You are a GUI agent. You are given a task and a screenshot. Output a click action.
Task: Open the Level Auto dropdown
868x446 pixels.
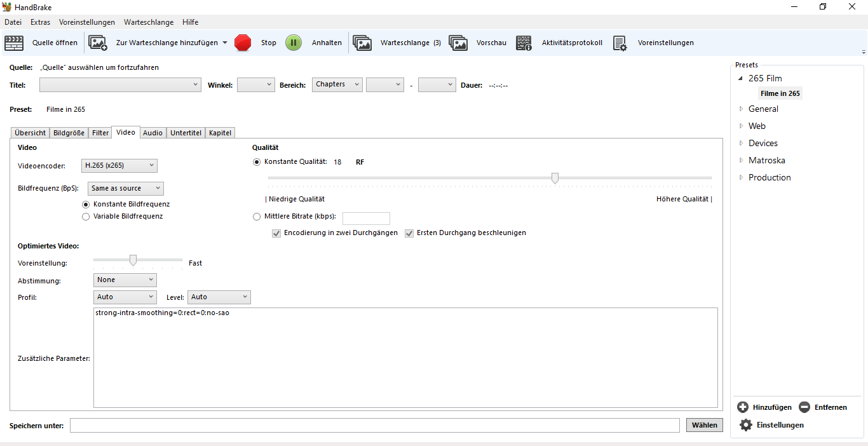pos(219,297)
